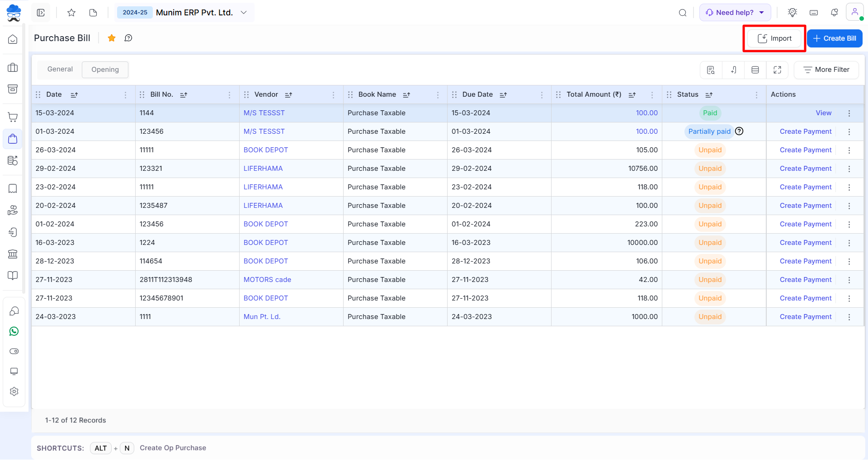868x460 pixels.
Task: Toggle row density layout icon
Action: pos(755,70)
